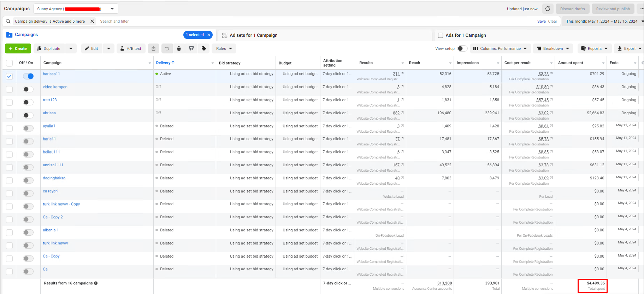The height and width of the screenshot is (294, 644).
Task: Clear the '1 selected' chip
Action: click(x=209, y=35)
